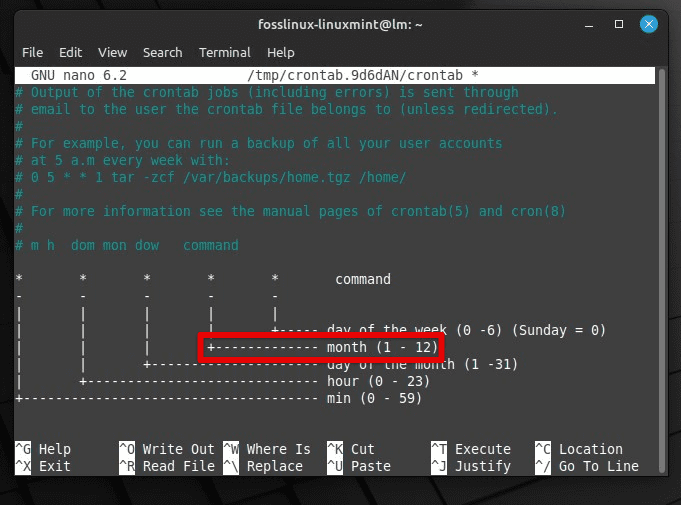
Task: Open the File menu
Action: (32, 53)
